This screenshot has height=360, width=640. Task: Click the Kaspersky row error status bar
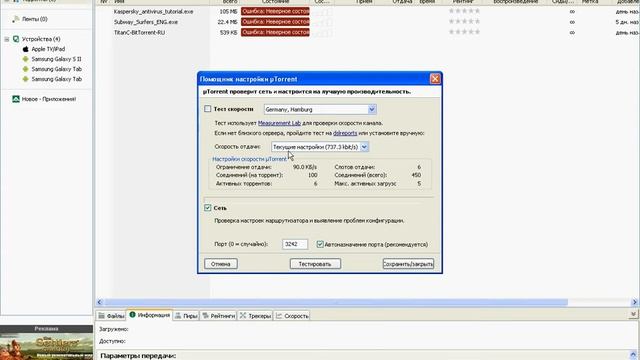(275, 11)
